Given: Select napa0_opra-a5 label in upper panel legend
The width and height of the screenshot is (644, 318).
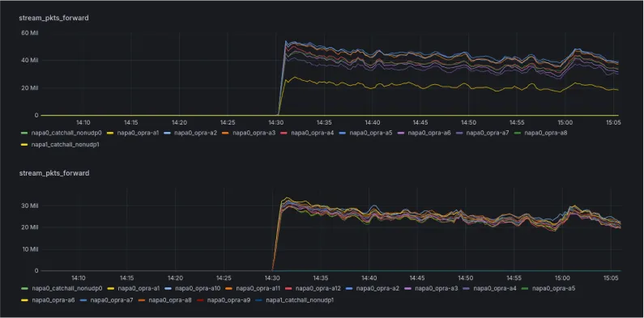Looking at the screenshot, I should click(x=371, y=133).
